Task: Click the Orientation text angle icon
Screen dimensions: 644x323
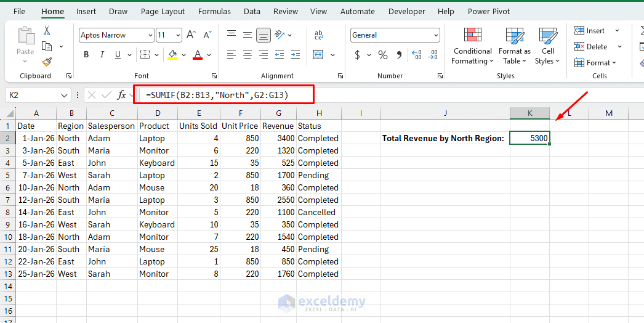Action: [280, 35]
